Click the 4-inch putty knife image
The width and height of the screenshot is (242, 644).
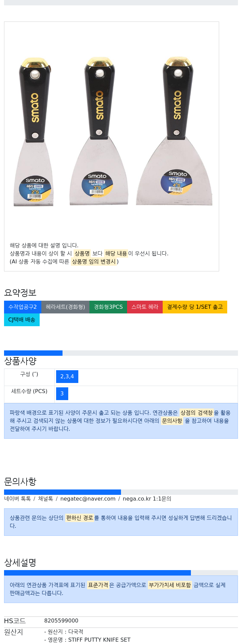[x=174, y=131]
